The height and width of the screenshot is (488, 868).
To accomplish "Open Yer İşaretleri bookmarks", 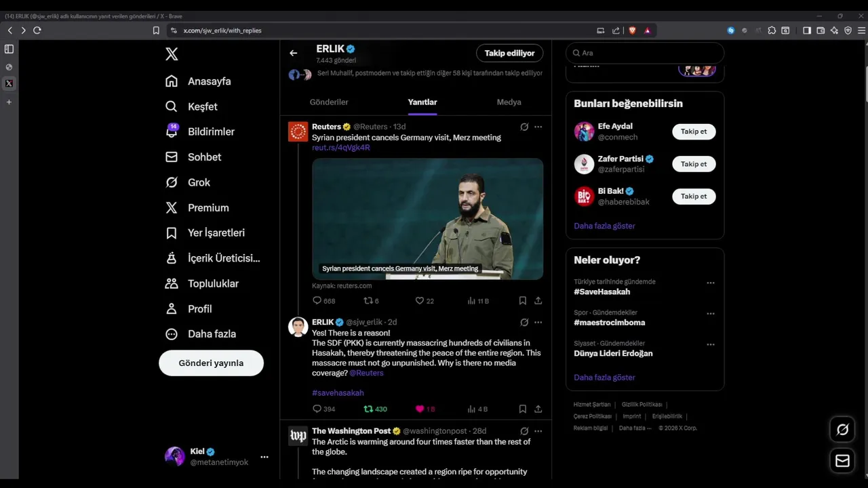I will (205, 232).
